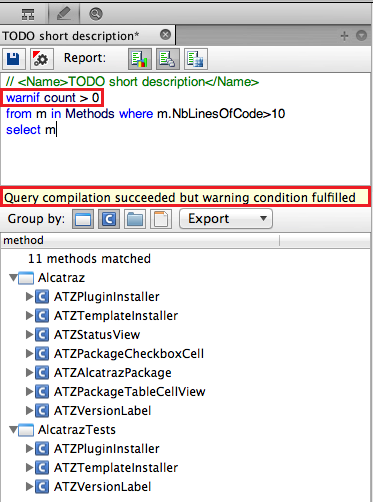The height and width of the screenshot is (502, 373).
Task: Expand the ATZPackageTableCellView class
Action: (29, 391)
